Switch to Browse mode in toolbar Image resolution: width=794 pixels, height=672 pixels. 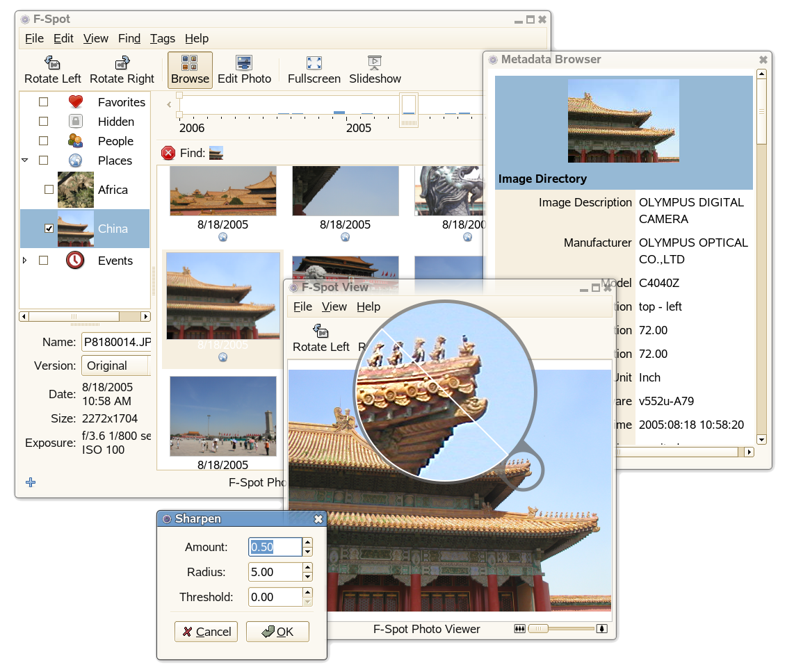click(190, 69)
